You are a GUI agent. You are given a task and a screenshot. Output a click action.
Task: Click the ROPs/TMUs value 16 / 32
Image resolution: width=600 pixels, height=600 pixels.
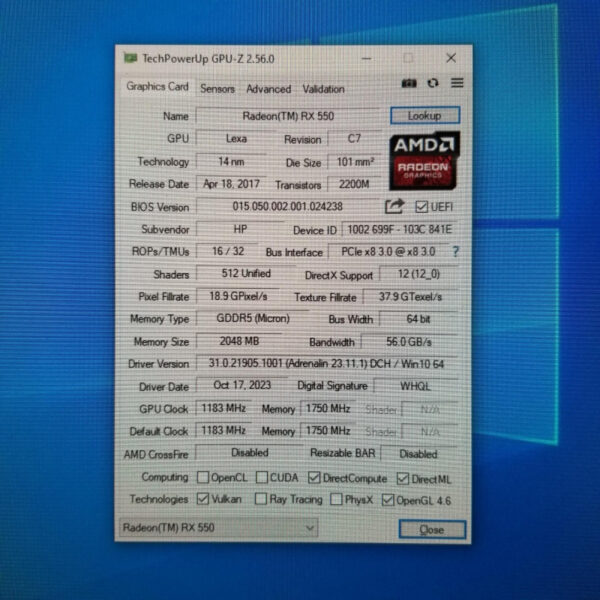pos(228,251)
